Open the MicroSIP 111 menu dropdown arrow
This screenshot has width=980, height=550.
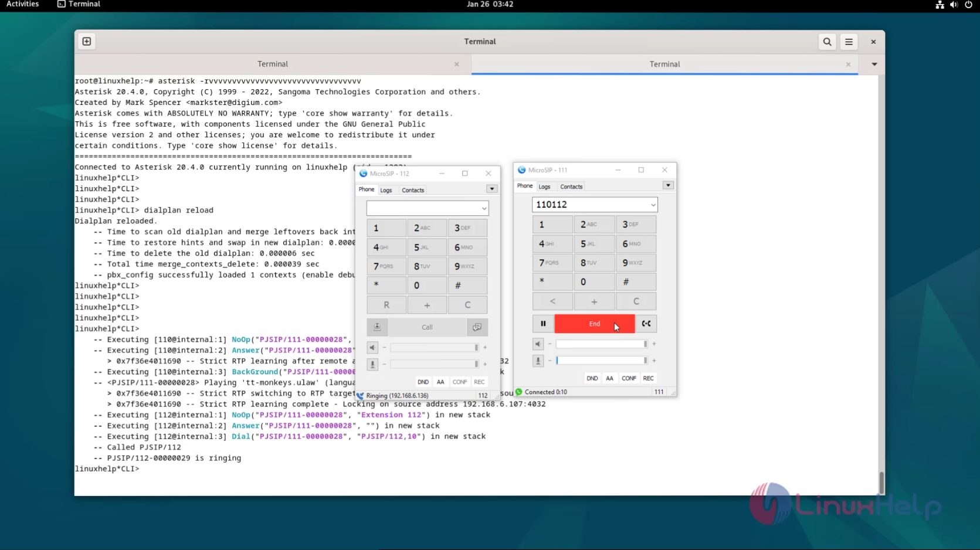(668, 186)
